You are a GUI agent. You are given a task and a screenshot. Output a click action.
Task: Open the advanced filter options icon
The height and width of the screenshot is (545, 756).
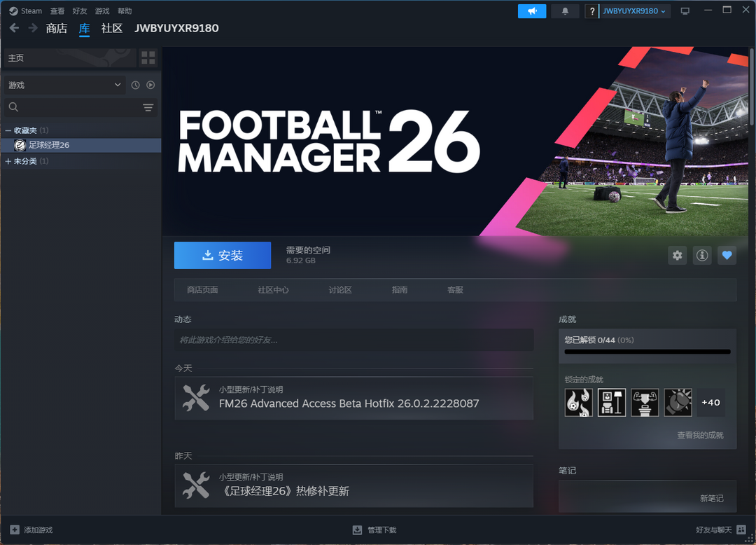148,107
